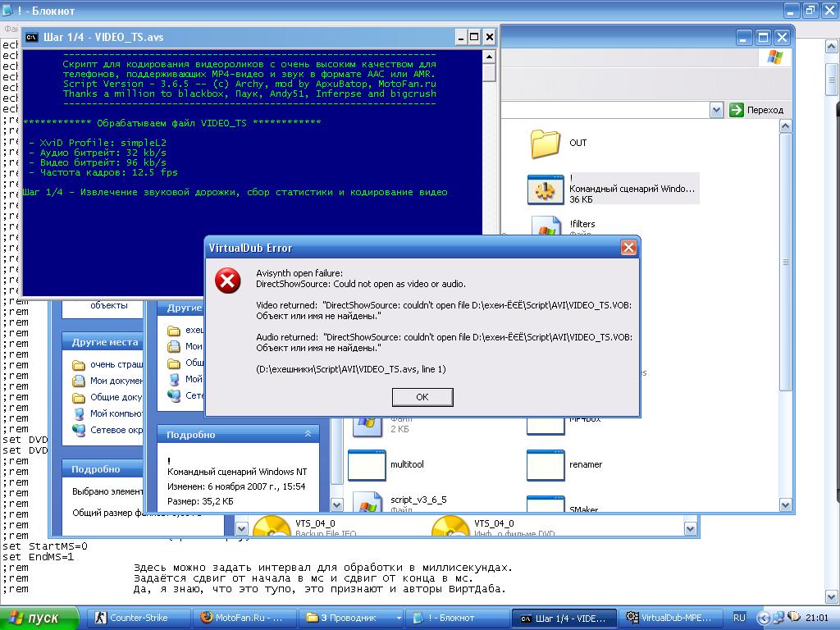Expand the Проводник taskbar group arrow
Image resolution: width=840 pixels, height=630 pixels.
tap(399, 618)
